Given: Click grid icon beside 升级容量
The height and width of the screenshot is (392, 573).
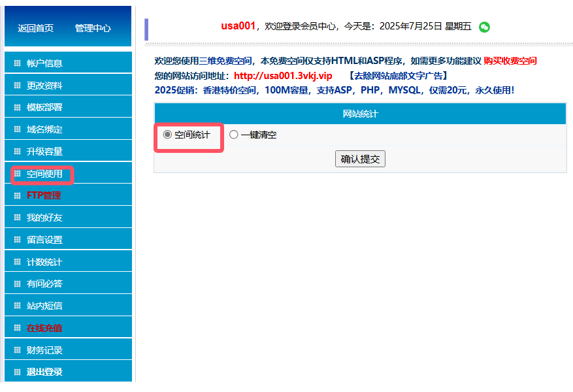Looking at the screenshot, I should (17, 152).
